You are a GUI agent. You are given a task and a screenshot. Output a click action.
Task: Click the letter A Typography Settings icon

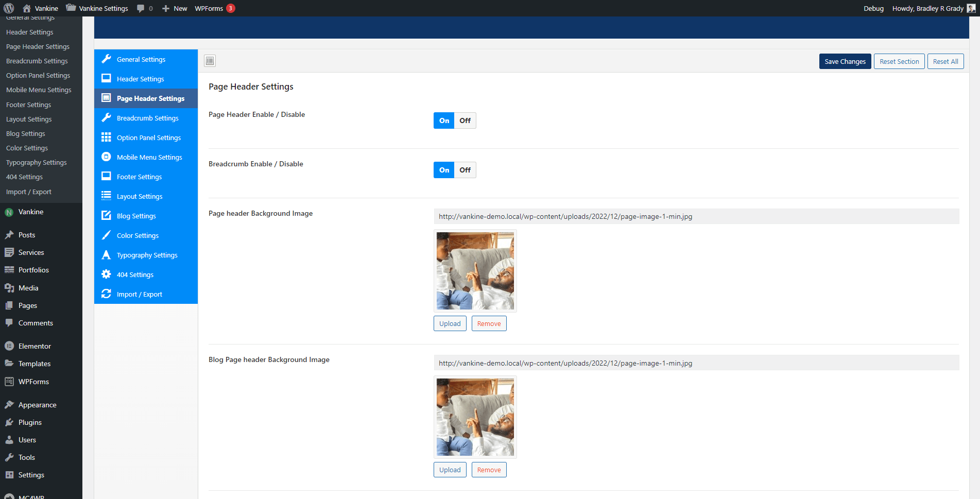point(106,255)
